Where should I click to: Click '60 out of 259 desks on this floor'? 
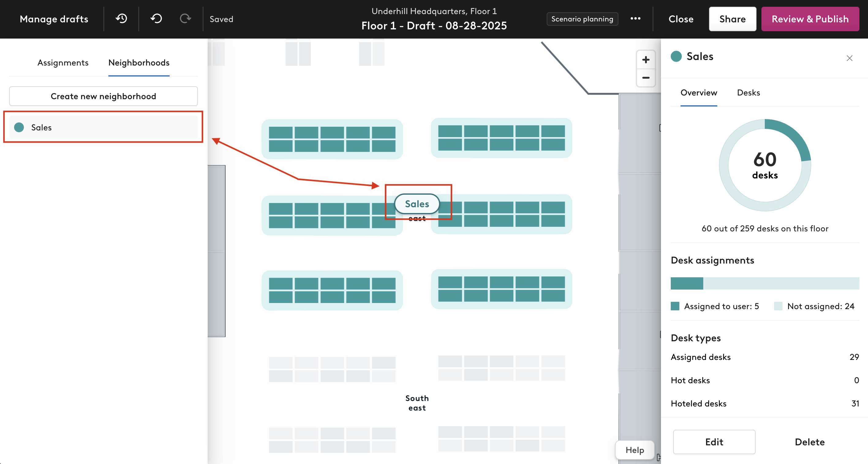coord(765,229)
